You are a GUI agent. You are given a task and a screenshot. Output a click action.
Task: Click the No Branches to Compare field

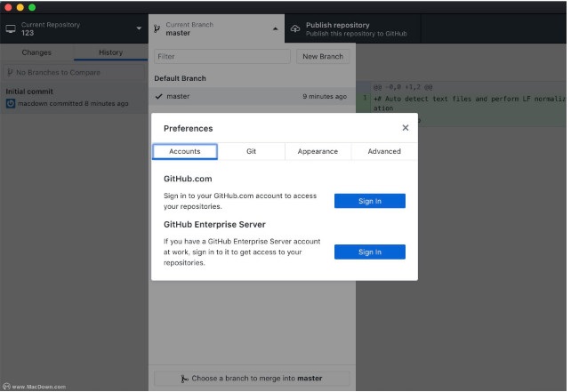tap(74, 72)
